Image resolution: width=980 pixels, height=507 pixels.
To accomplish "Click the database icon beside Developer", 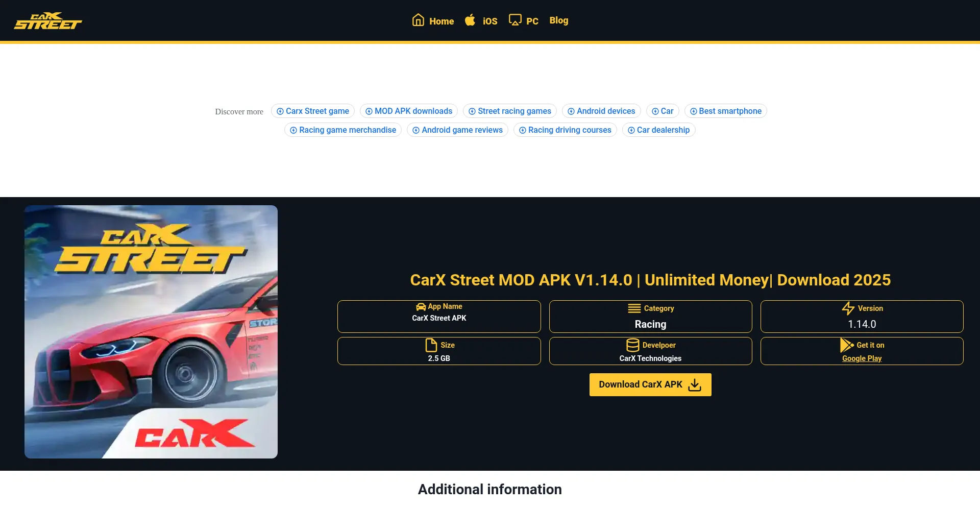I will coord(632,345).
